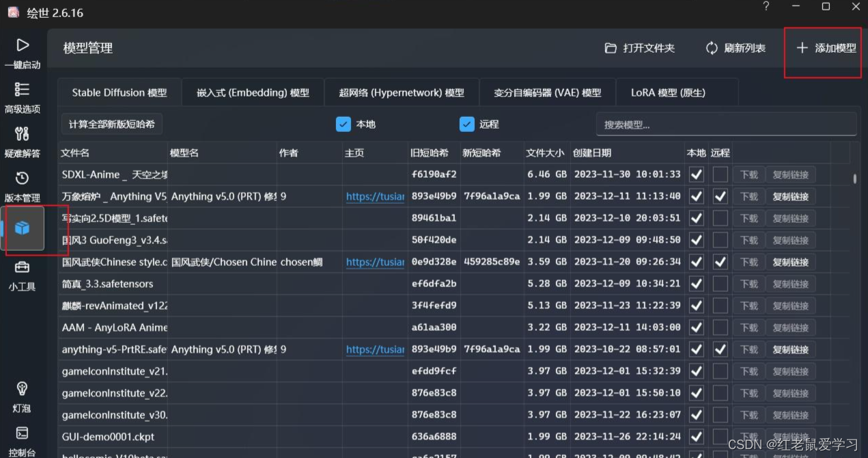Toggle 本地 checkbox for SDXL-Anime row
Screen dimensions: 868x458
tap(696, 174)
